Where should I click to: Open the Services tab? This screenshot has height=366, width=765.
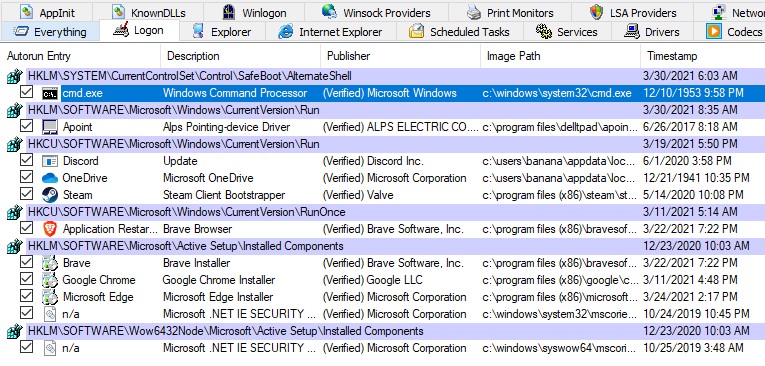tap(566, 32)
